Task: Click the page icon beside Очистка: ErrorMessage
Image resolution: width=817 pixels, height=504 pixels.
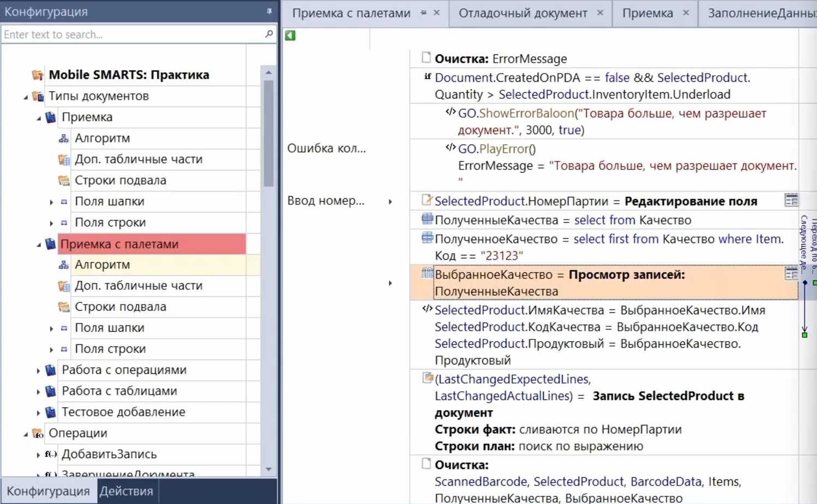Action: (426, 57)
